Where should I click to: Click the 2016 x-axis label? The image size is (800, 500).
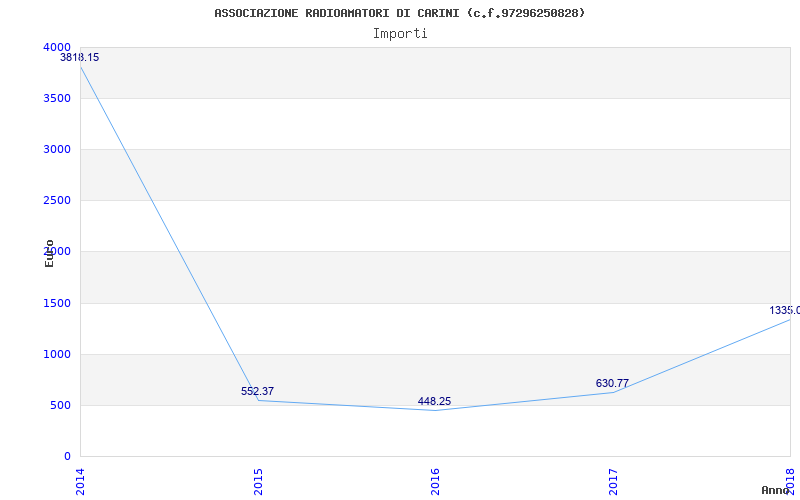click(x=435, y=482)
